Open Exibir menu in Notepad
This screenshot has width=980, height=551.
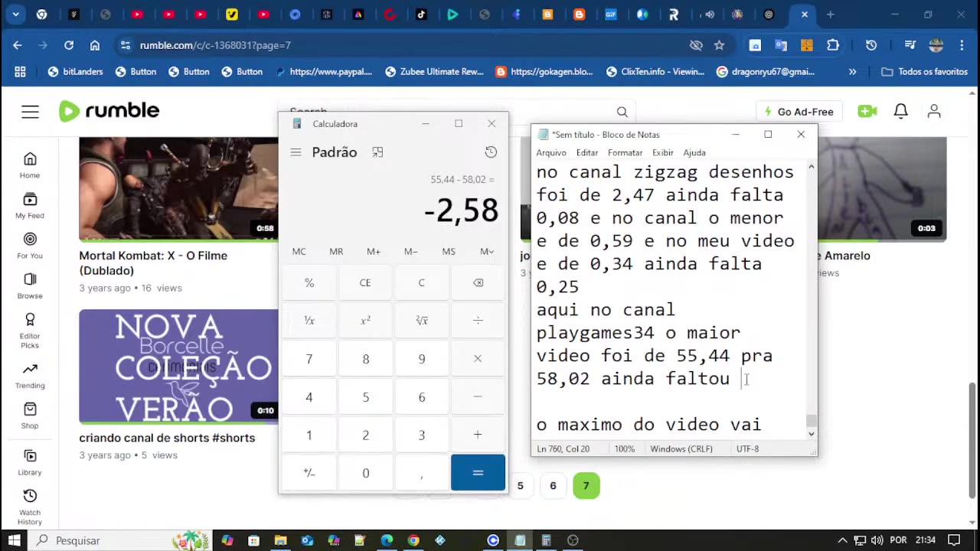[x=663, y=152]
